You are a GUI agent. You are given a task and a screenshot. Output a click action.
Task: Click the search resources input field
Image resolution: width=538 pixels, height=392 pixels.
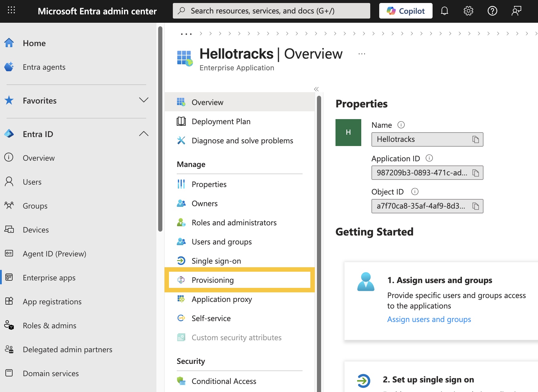[271, 11]
